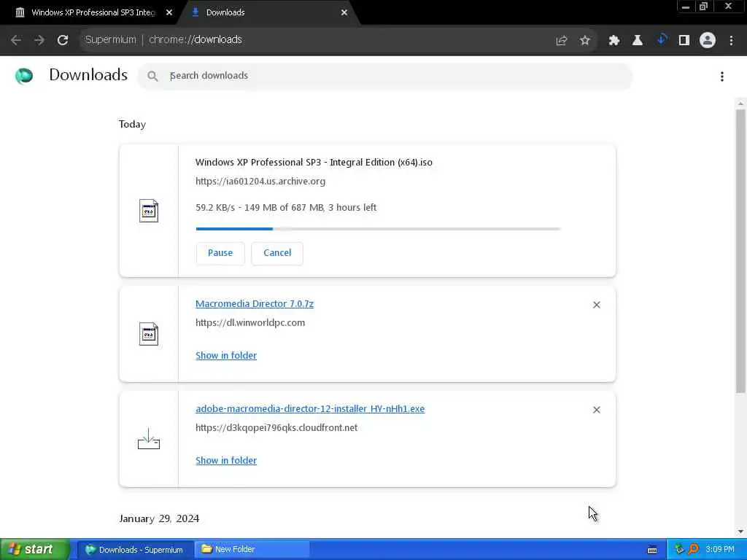Go back using the browser back arrow
Screen dimensions: 747x560
coord(16,40)
